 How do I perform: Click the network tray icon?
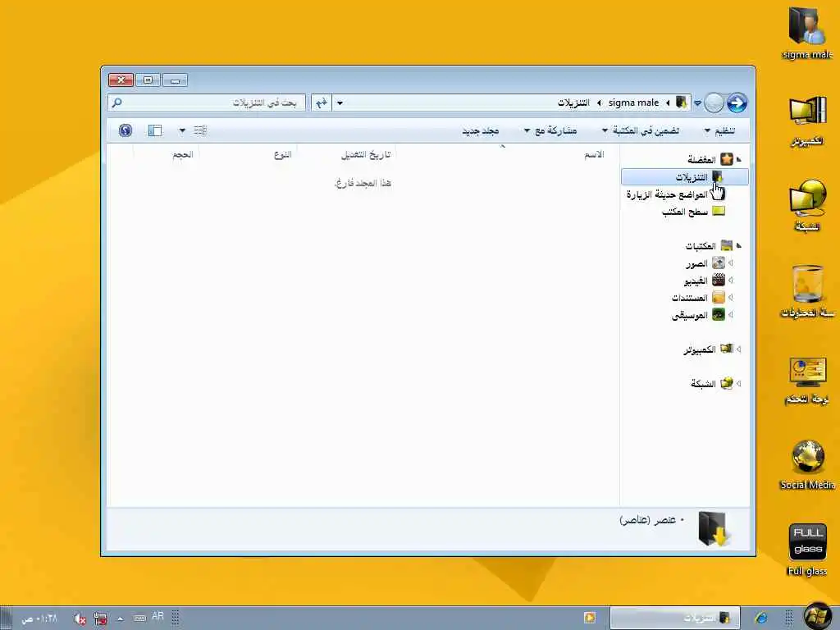(x=99, y=619)
